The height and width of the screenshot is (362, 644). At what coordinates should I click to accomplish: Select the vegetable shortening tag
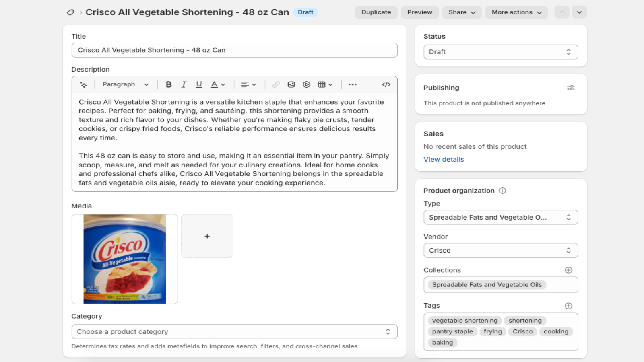(x=465, y=321)
